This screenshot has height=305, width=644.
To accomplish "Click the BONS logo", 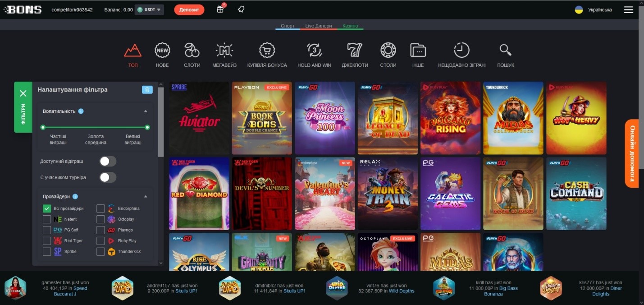I will click(23, 9).
